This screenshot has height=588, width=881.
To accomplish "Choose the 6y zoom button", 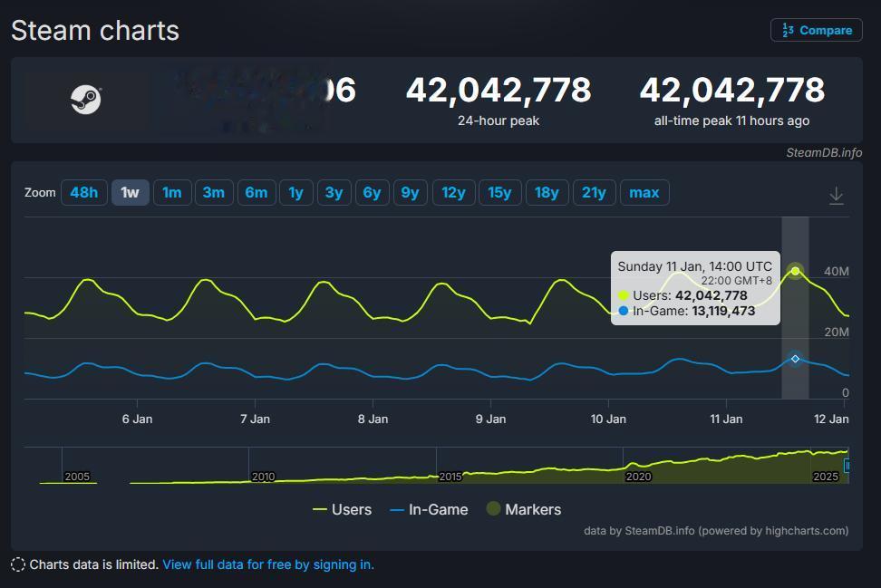I will [x=372, y=193].
